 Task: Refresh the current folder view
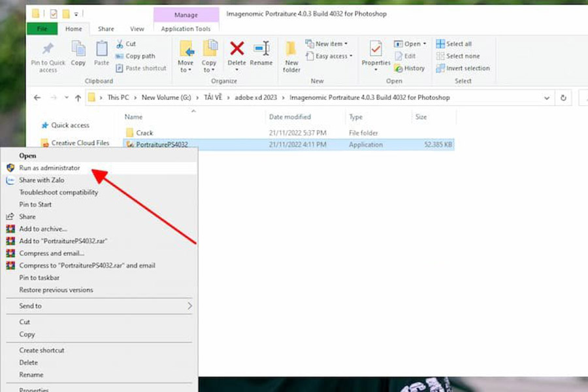tap(563, 98)
